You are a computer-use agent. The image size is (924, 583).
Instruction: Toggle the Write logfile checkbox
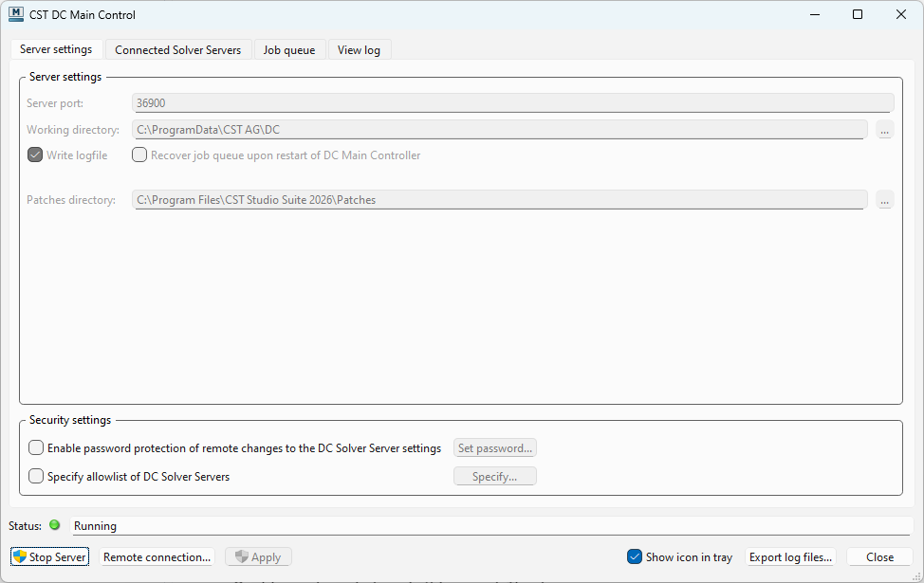(35, 155)
